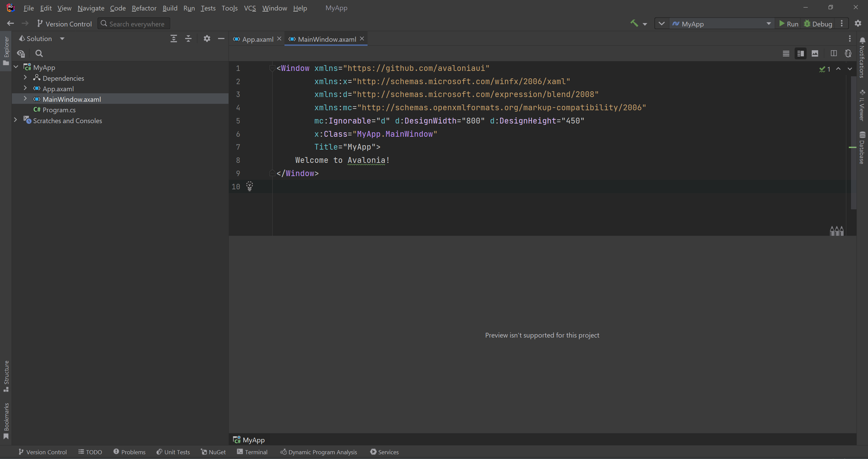
Task: Collapse all nodes in the Solution explorer
Action: point(188,38)
